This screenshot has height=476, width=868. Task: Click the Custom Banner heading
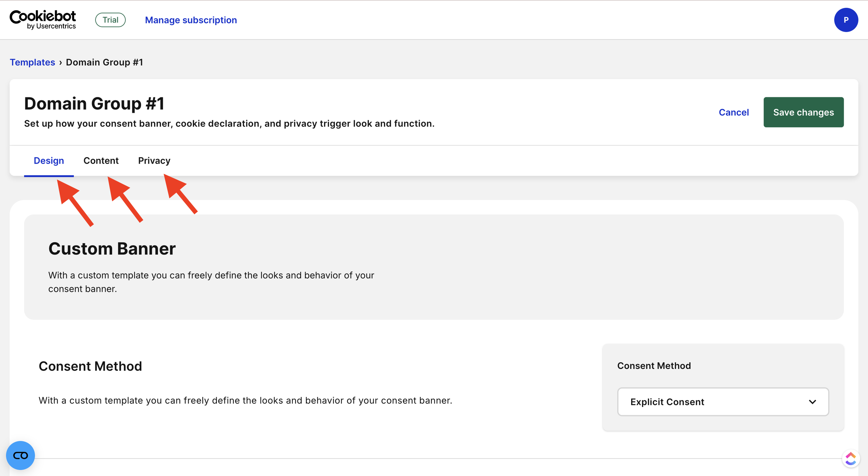click(x=112, y=249)
